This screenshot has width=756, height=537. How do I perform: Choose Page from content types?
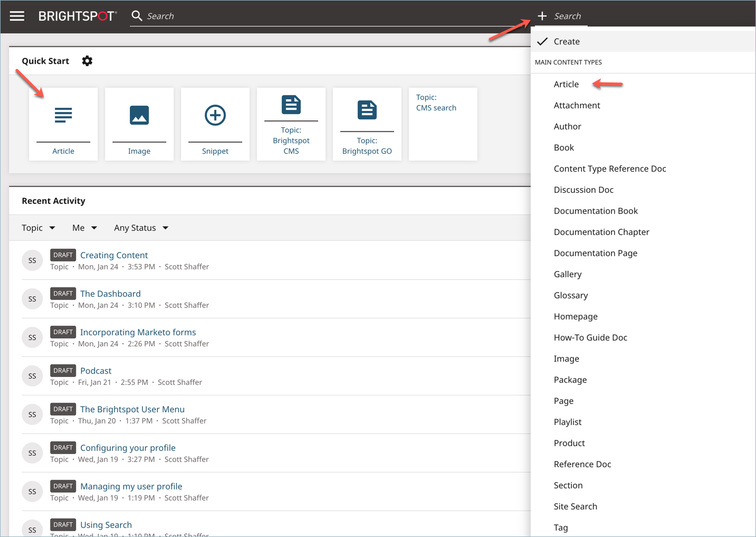tap(563, 401)
